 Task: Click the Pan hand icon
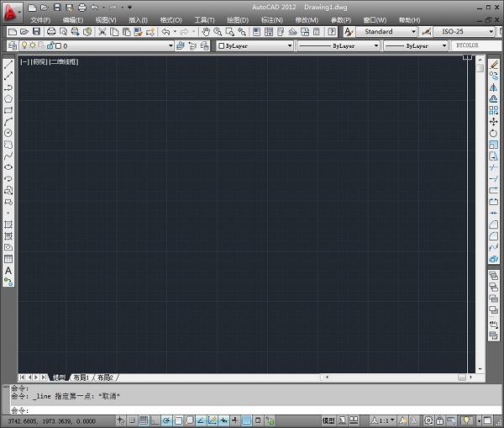(x=206, y=32)
